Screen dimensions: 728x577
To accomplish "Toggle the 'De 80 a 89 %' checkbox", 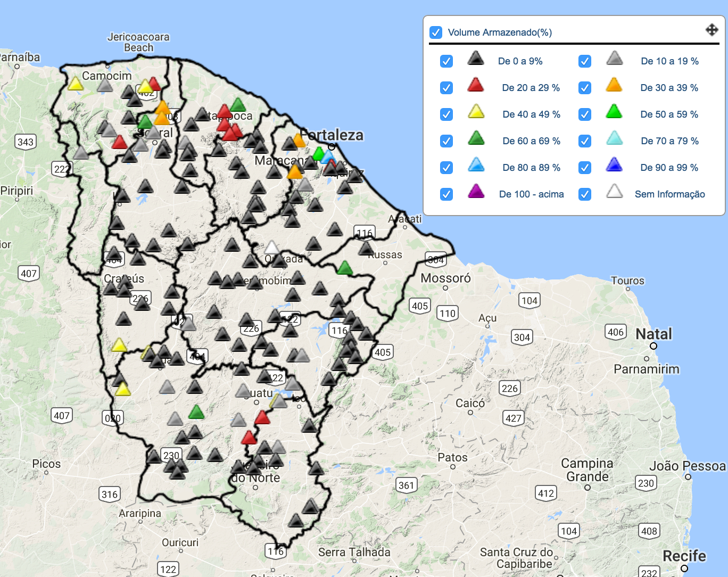I will tap(446, 168).
